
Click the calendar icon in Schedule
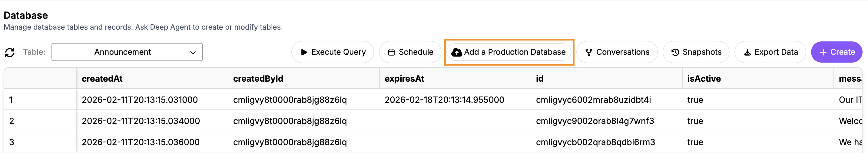tap(391, 52)
